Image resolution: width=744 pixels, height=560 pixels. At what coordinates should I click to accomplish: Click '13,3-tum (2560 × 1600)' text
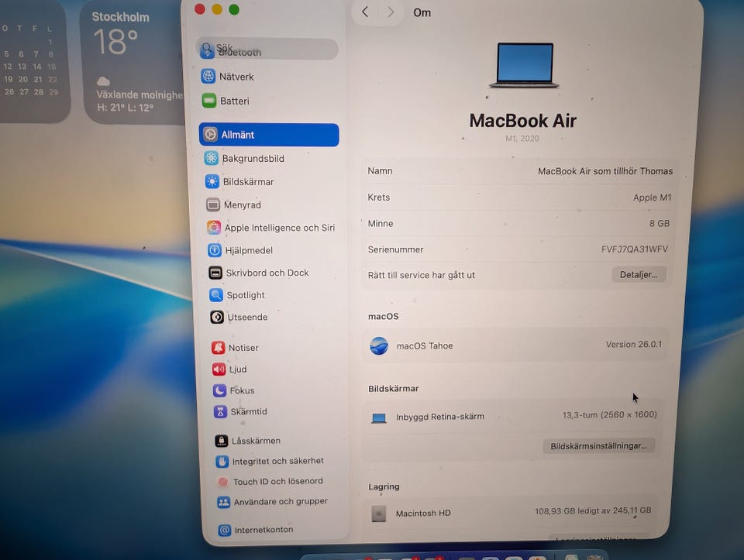point(609,415)
